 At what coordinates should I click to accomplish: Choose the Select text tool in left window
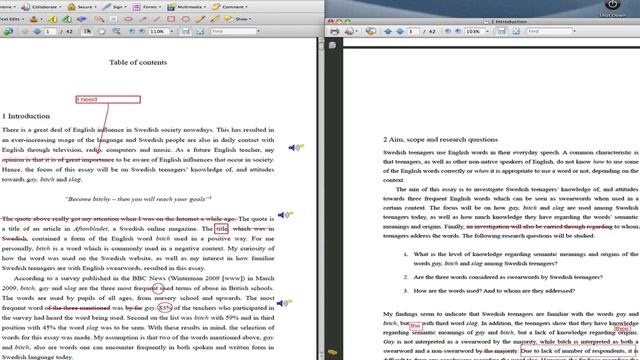point(87,31)
